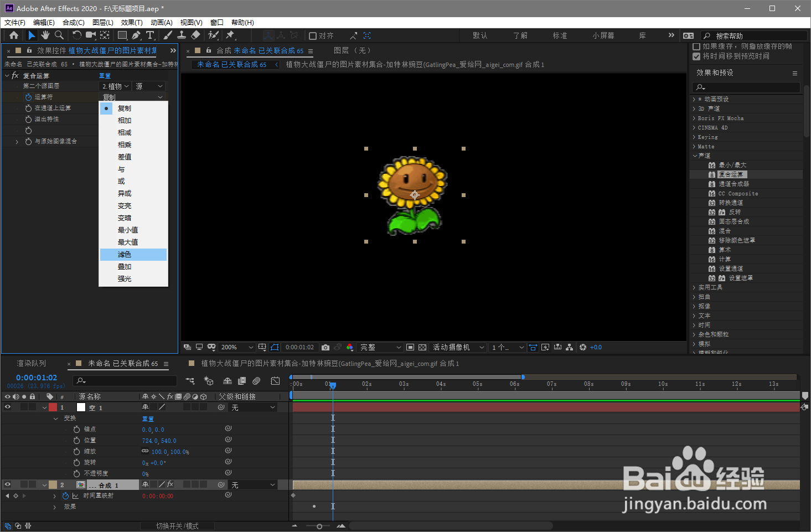
Task: Click the reset exposure icon
Action: pyautogui.click(x=583, y=347)
